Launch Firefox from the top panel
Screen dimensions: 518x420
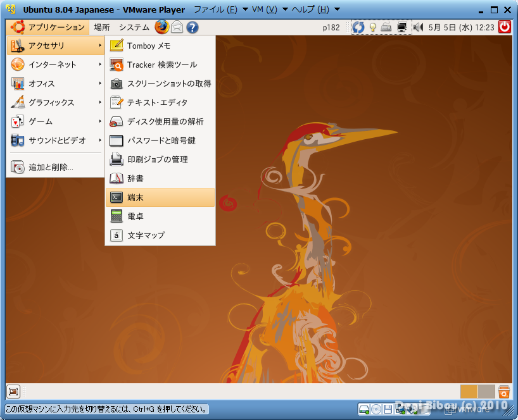point(162,27)
